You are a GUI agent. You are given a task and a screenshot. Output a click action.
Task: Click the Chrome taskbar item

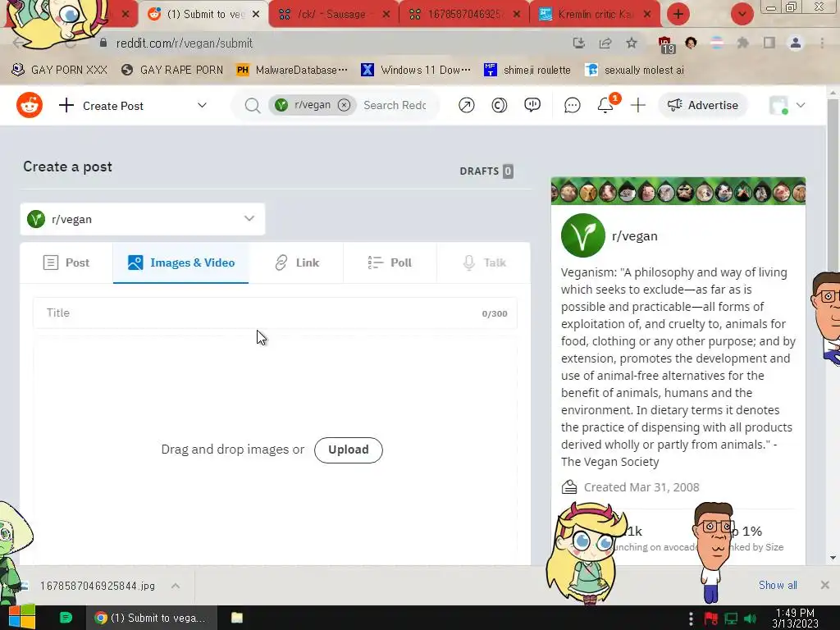[152, 618]
